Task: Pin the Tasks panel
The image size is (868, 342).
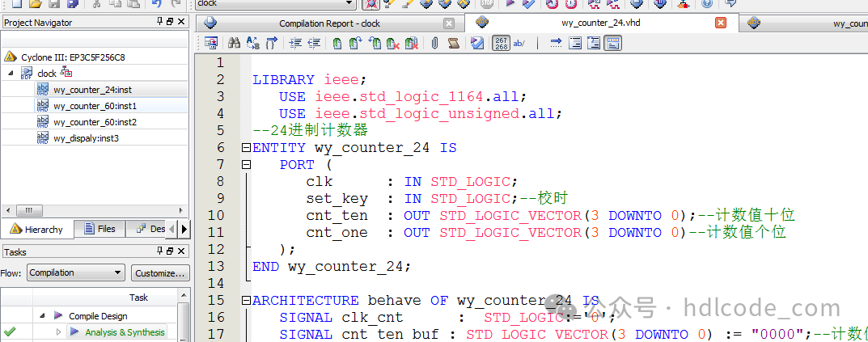Action: click(160, 251)
